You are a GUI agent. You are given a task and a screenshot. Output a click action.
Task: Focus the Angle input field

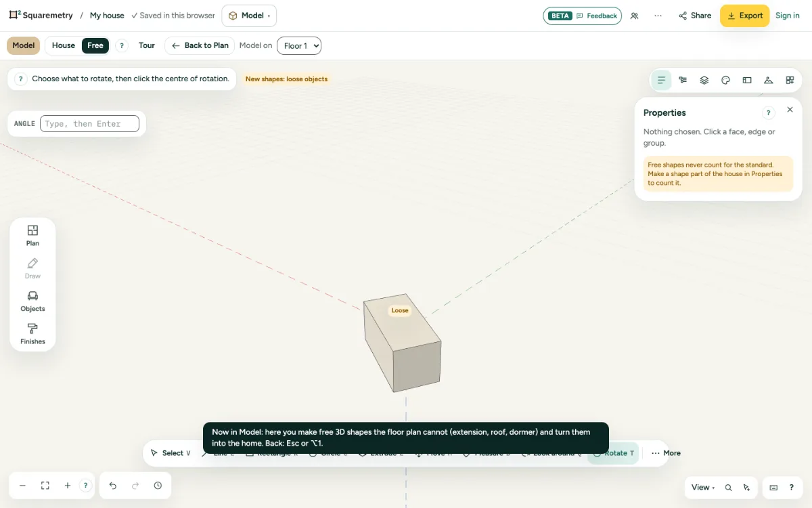click(89, 123)
